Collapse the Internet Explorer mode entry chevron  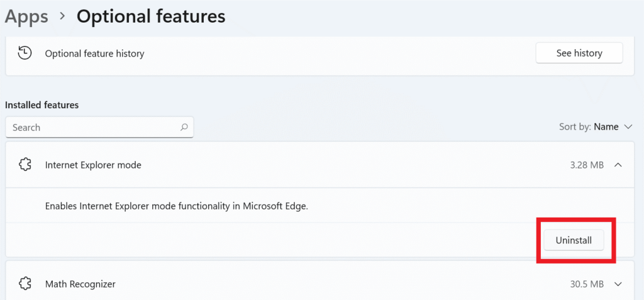point(618,165)
